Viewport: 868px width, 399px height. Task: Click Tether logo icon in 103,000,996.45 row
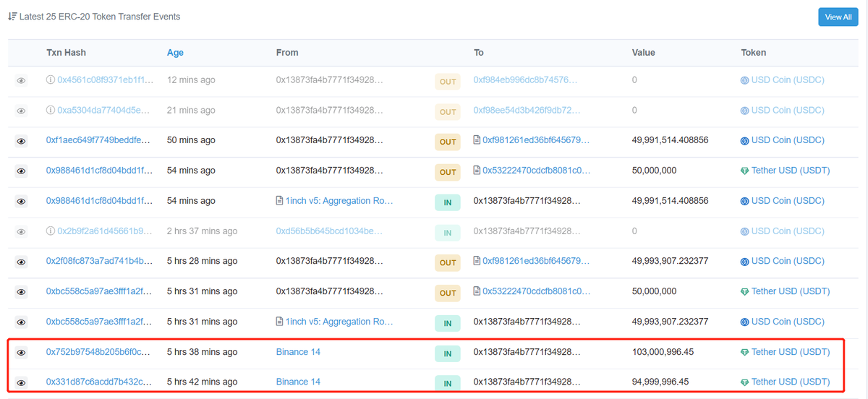[745, 352]
